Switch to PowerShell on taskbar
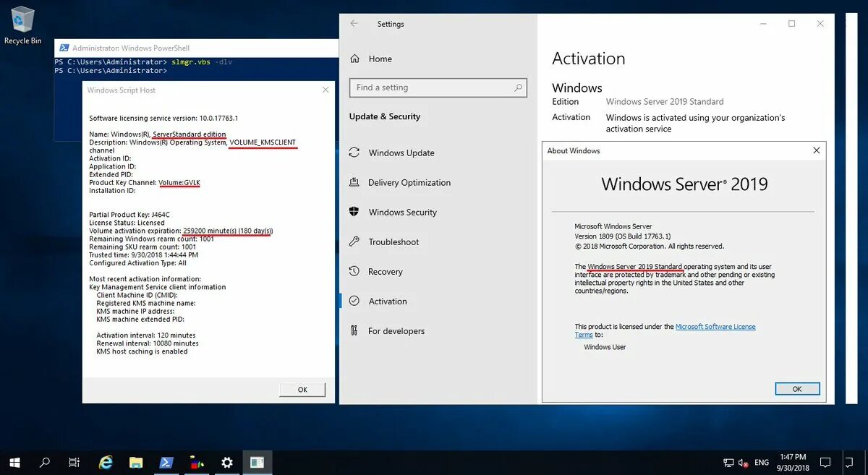The width and height of the screenshot is (868, 475). tap(166, 462)
